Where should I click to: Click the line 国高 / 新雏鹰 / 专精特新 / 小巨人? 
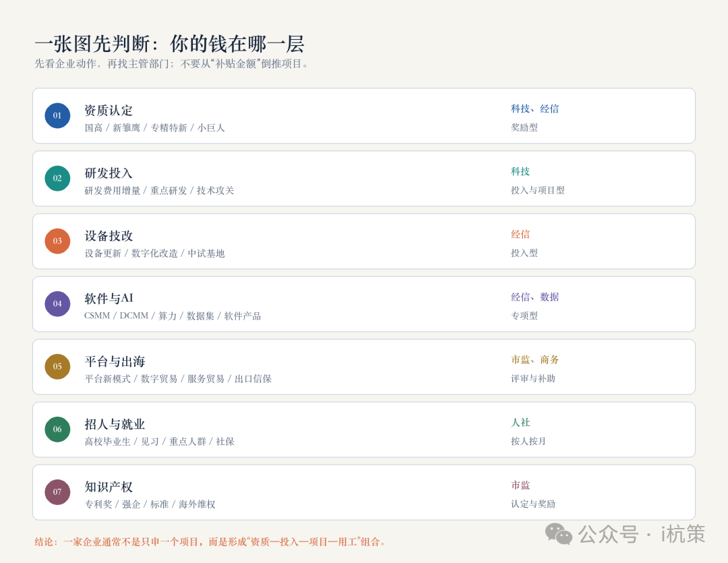pos(154,127)
